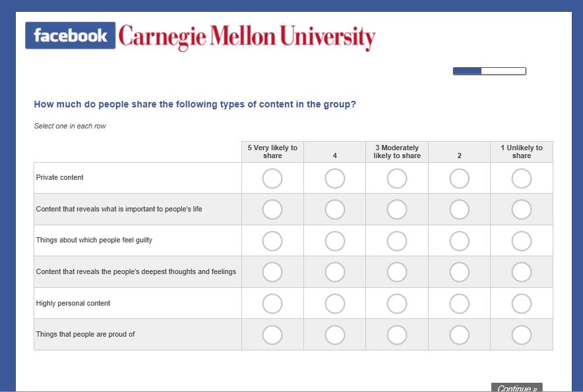Select rating 2 for deepest thoughts and feelings

[x=459, y=272]
